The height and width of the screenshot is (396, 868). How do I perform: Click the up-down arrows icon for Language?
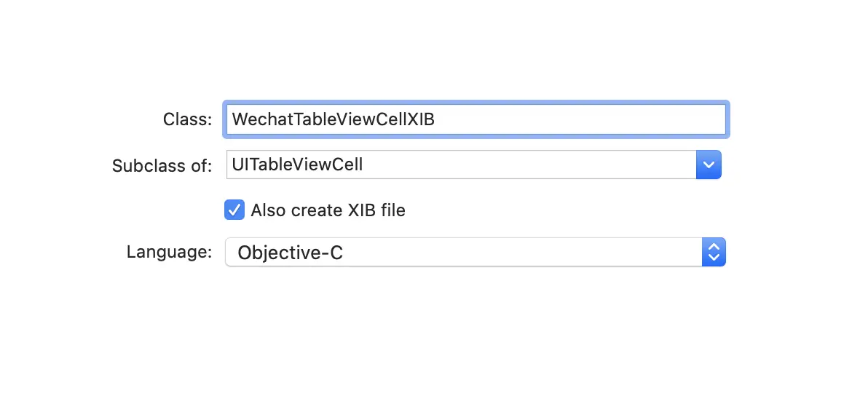714,253
